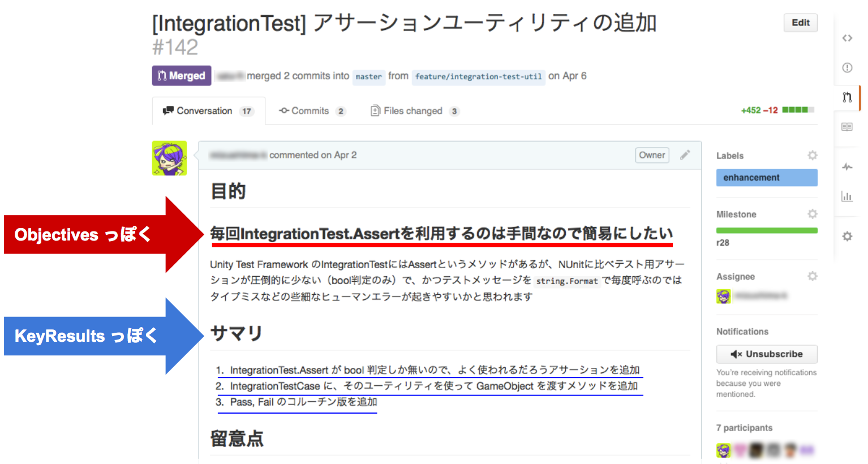Open the Milestone gear menu

[x=812, y=214]
